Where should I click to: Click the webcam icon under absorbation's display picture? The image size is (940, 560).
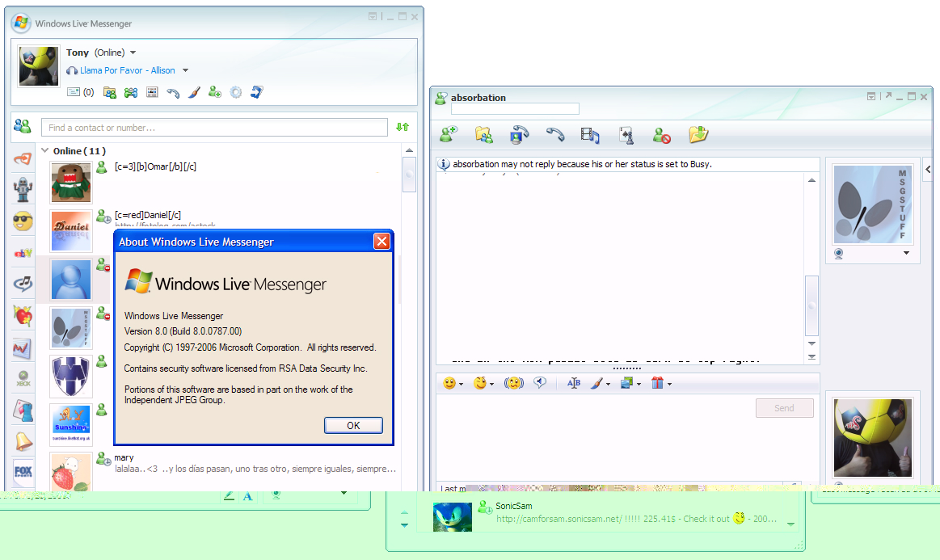point(839,254)
